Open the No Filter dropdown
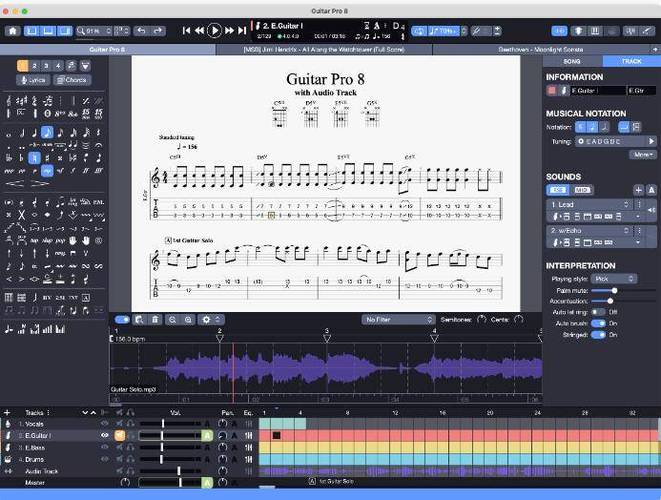 click(x=398, y=320)
